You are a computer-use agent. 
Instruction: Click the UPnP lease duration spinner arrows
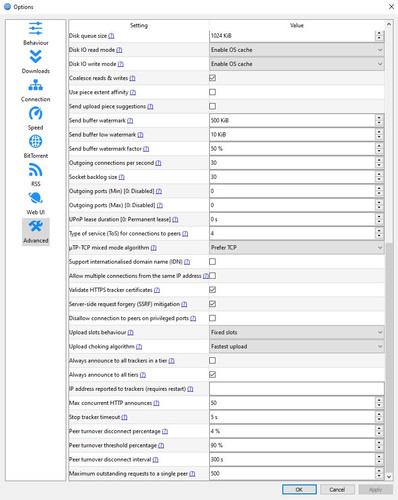tap(379, 219)
